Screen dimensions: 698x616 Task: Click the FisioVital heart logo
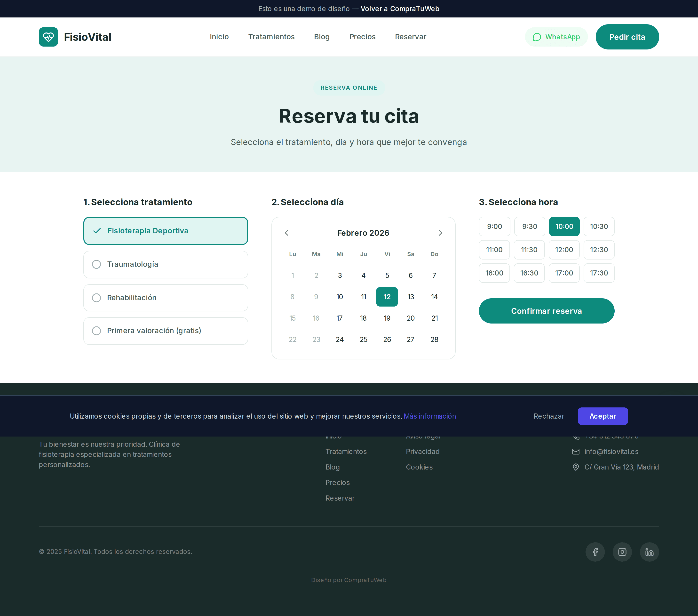point(48,37)
